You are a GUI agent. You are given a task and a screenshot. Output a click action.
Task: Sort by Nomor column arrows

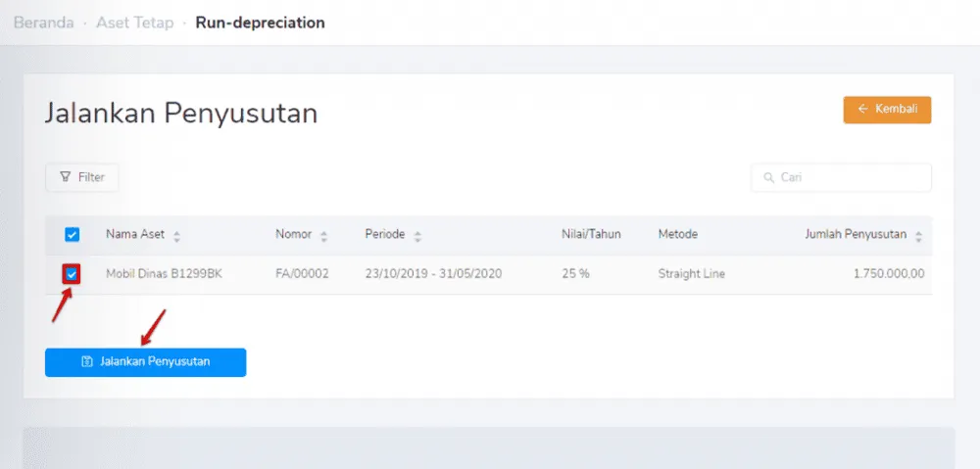coord(323,236)
